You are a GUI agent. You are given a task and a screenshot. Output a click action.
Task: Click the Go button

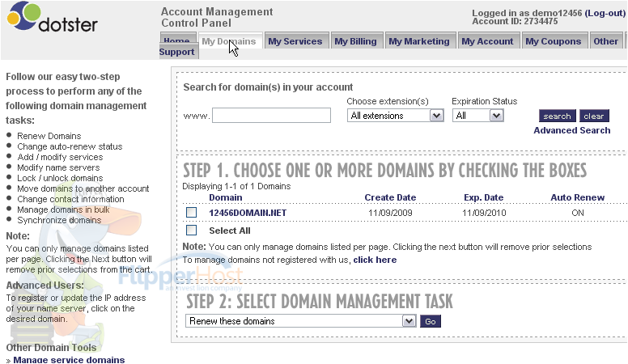tap(431, 321)
